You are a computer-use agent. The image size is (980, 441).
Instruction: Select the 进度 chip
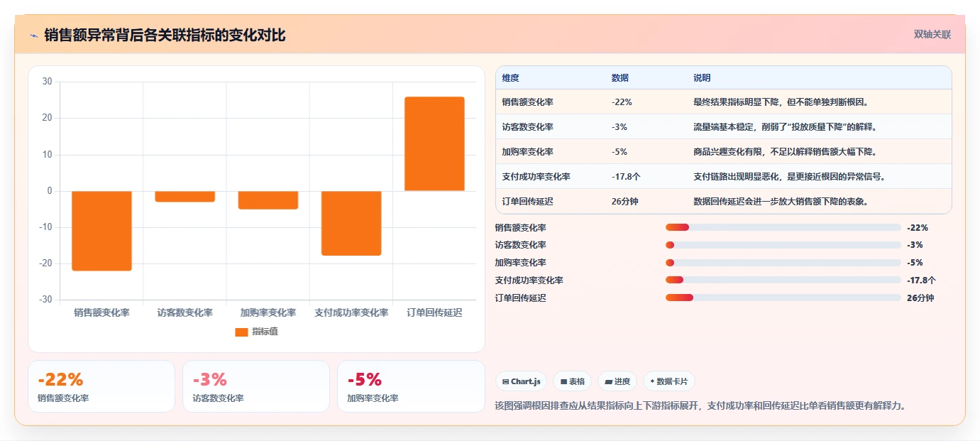pos(617,381)
